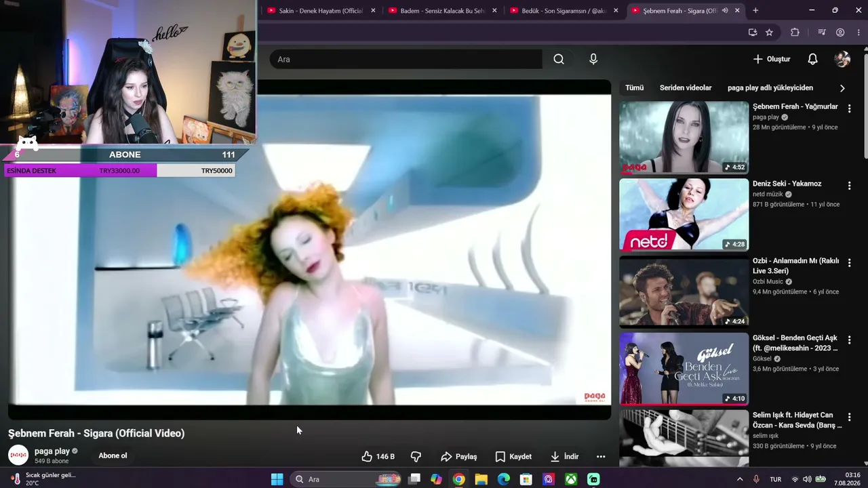This screenshot has width=868, height=488.
Task: Save the video with Kaydet
Action: (x=513, y=456)
